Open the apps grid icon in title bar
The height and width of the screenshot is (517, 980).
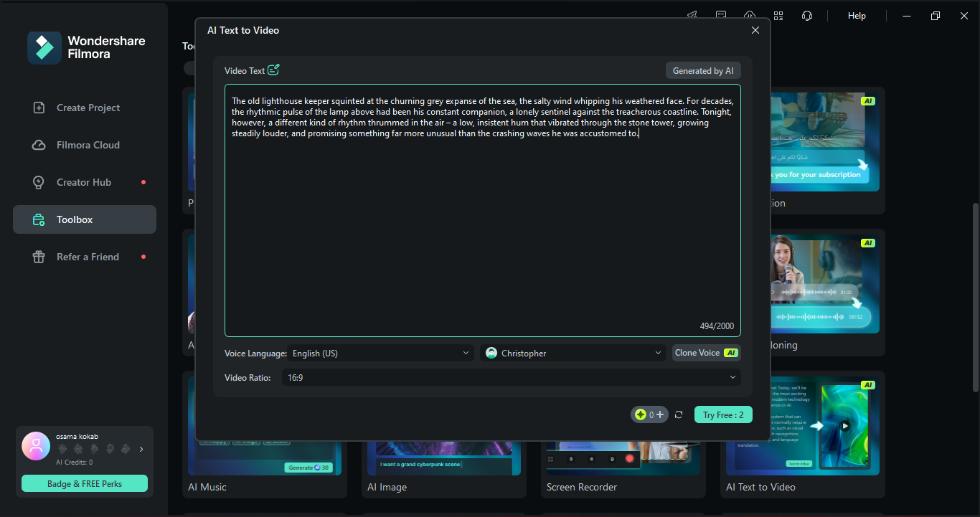(778, 16)
